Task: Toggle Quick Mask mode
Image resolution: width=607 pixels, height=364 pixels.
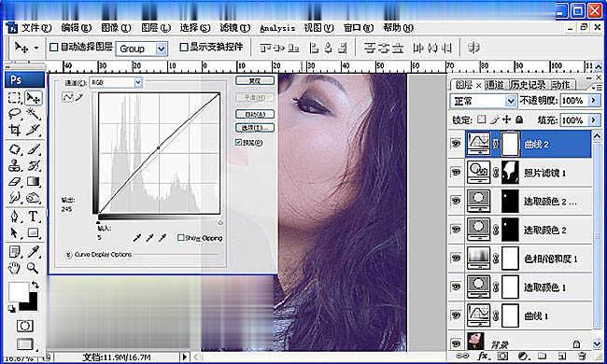Action: tap(25, 326)
